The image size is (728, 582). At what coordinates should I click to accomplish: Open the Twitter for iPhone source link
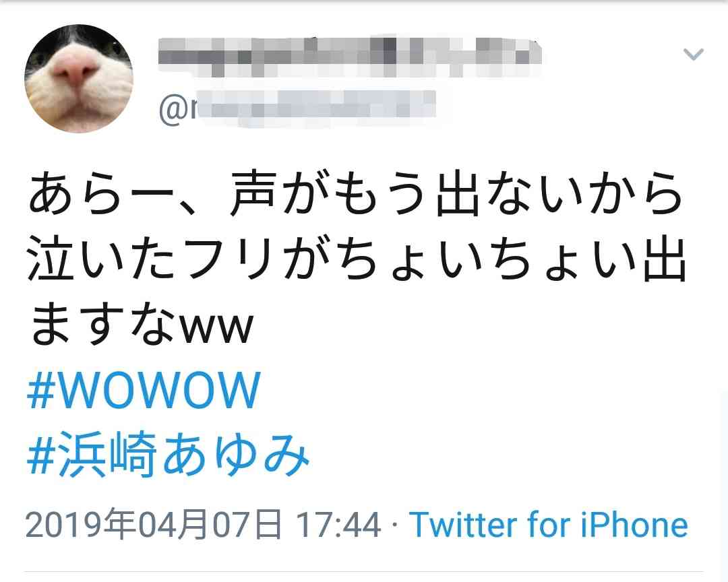pos(548,525)
